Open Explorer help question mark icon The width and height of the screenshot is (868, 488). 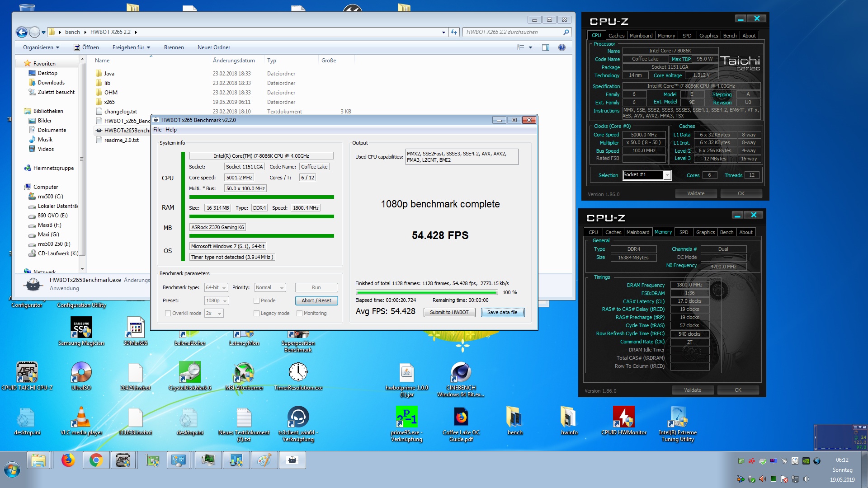(562, 47)
